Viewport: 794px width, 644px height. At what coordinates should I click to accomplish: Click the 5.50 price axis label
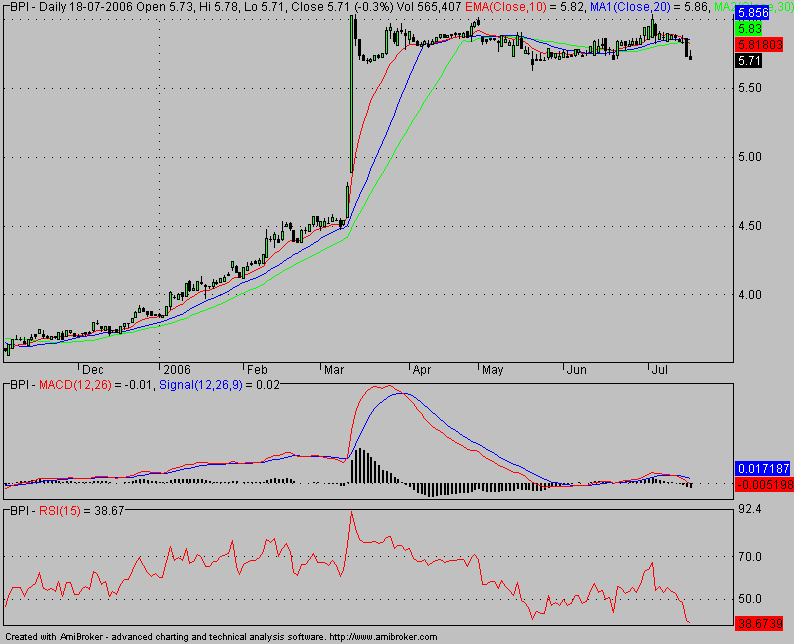749,88
